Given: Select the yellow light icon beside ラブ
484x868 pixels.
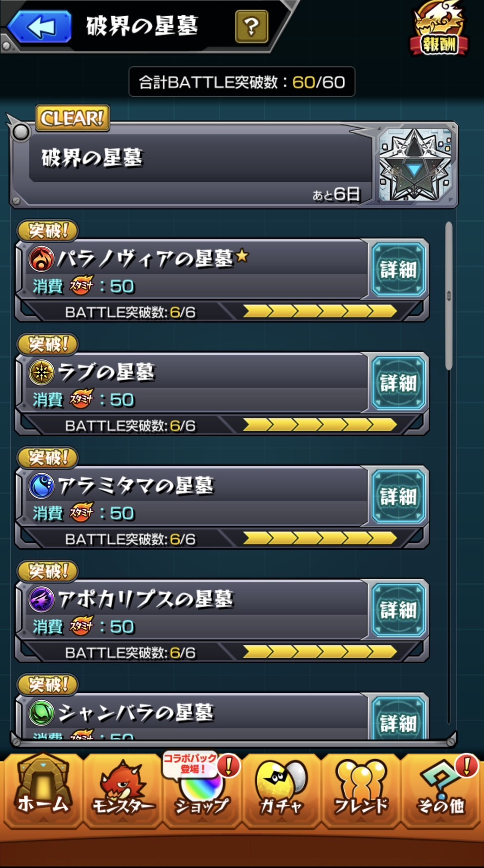Looking at the screenshot, I should 42,372.
